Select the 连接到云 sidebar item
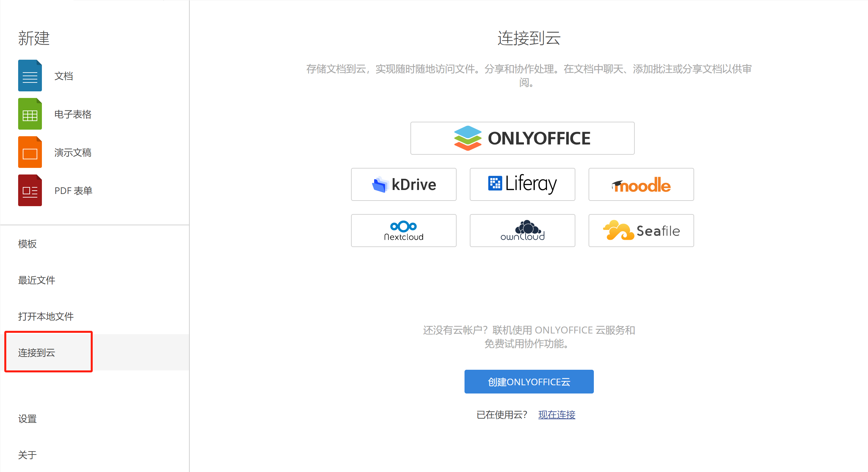The width and height of the screenshot is (868, 472). [36, 352]
